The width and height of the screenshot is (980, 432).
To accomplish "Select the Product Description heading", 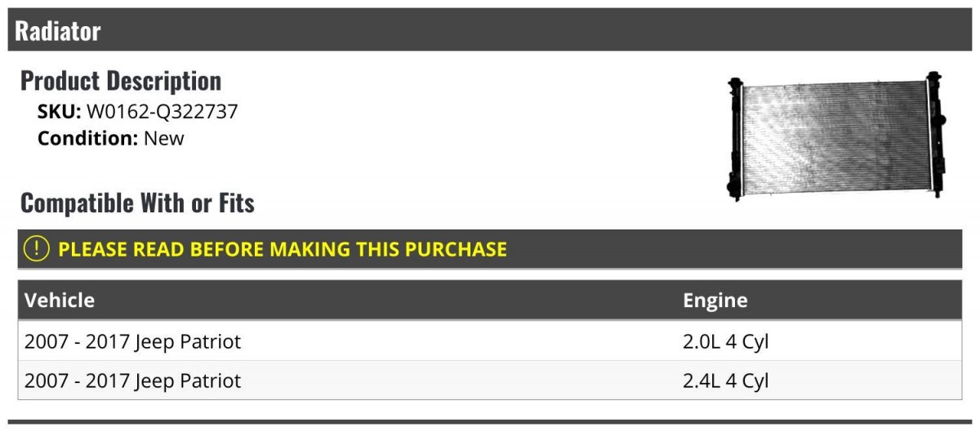I will [x=121, y=81].
